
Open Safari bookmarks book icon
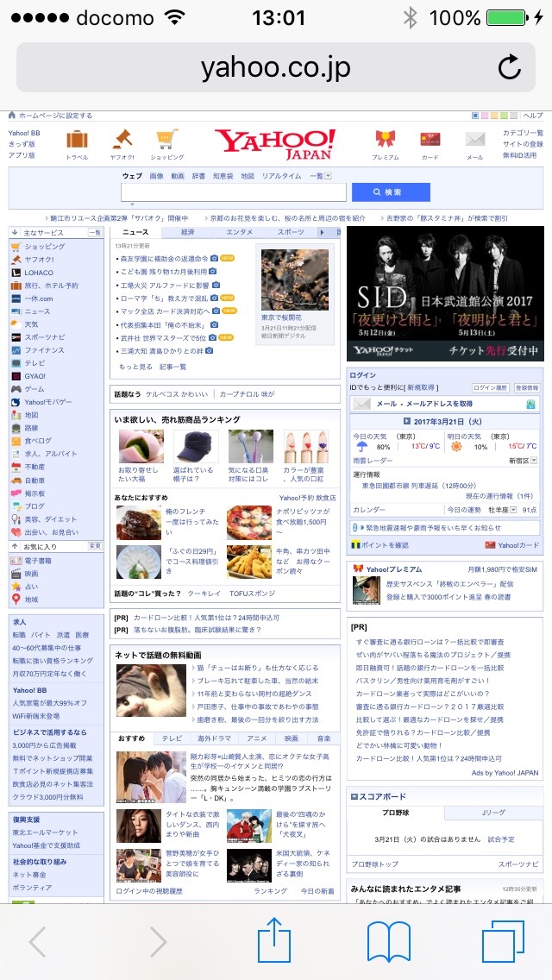388,941
